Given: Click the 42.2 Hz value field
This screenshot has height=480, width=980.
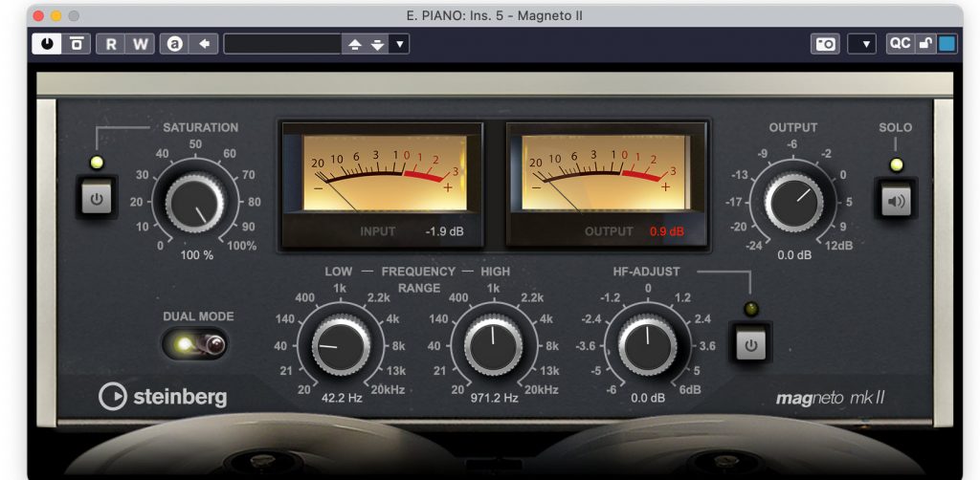Looking at the screenshot, I should click(342, 397).
